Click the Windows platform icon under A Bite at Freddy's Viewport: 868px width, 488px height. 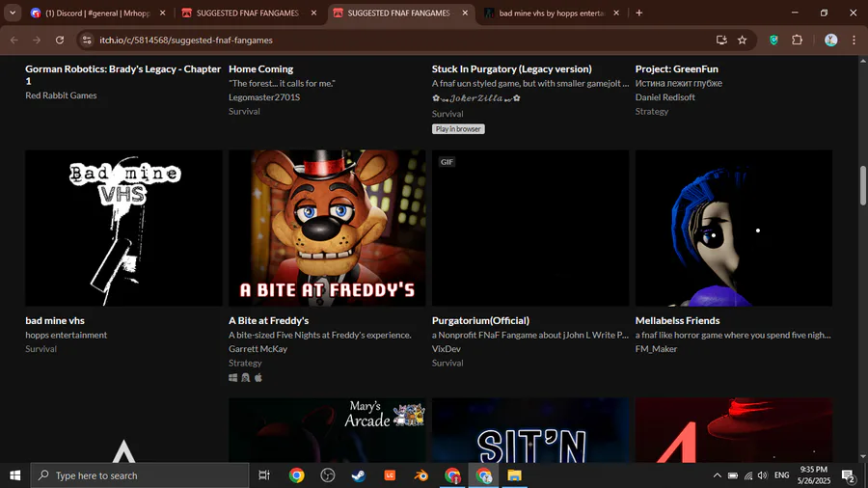233,377
